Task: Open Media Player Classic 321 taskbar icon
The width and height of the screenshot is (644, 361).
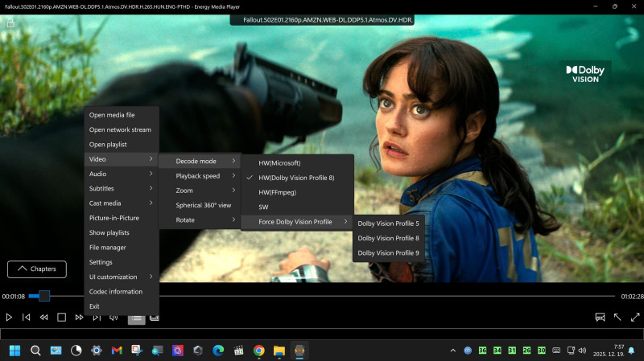Action: pyautogui.click(x=238, y=351)
